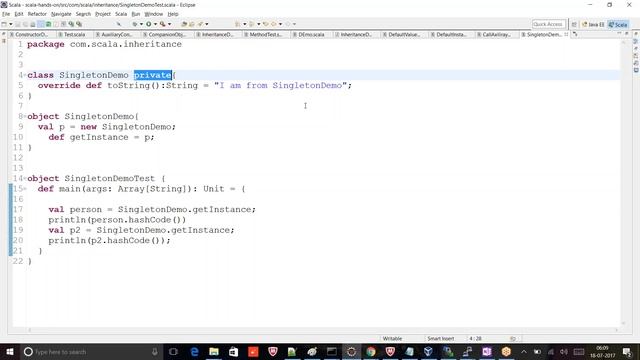Screen dimensions: 640x360
Task: Click the Debug toolbar icon
Action: [x=135, y=24]
